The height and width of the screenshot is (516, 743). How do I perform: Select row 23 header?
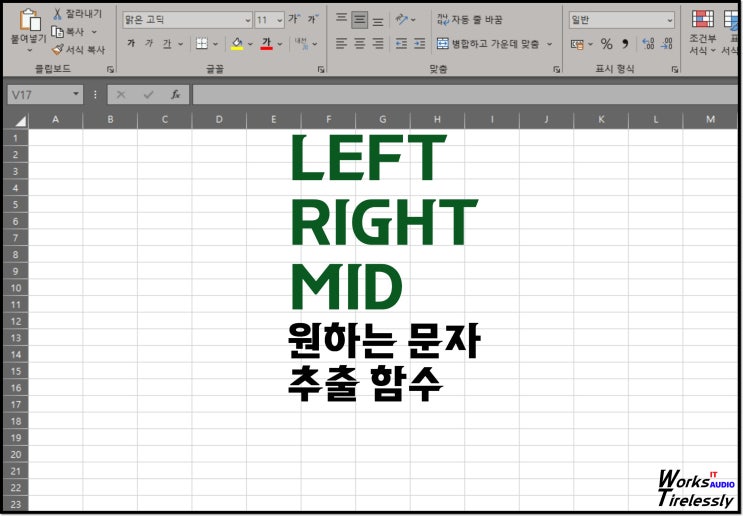15,504
